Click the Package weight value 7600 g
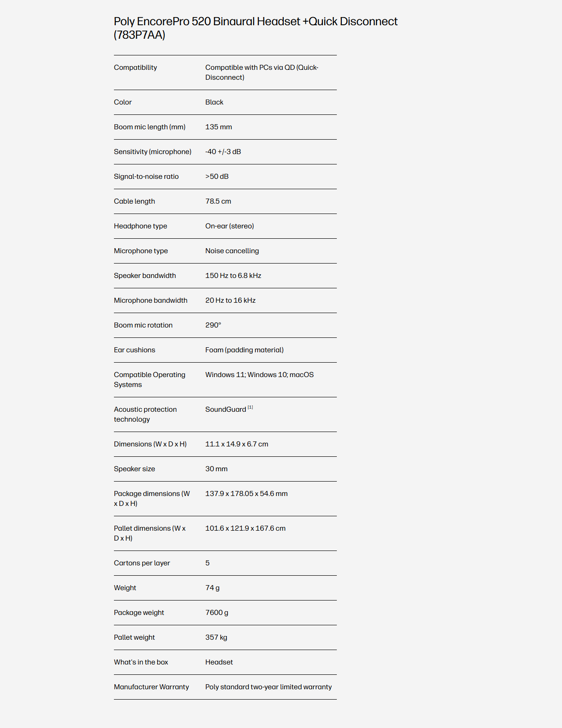 click(x=217, y=613)
